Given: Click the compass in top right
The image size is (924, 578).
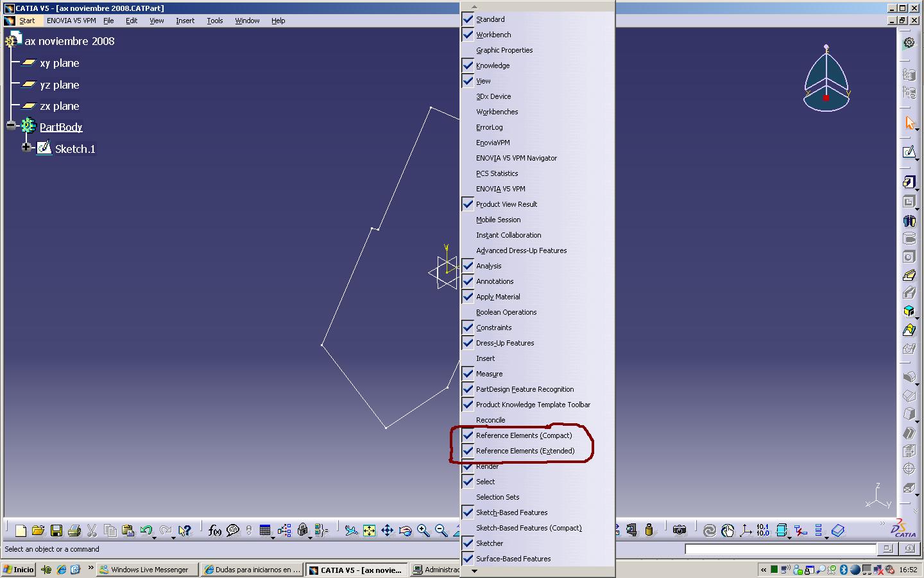Looking at the screenshot, I should point(826,78).
